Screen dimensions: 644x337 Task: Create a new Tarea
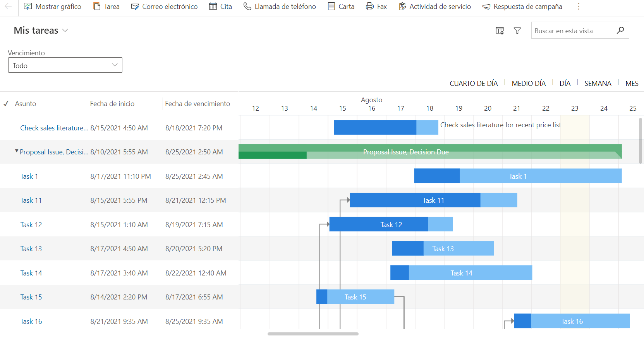click(x=106, y=7)
